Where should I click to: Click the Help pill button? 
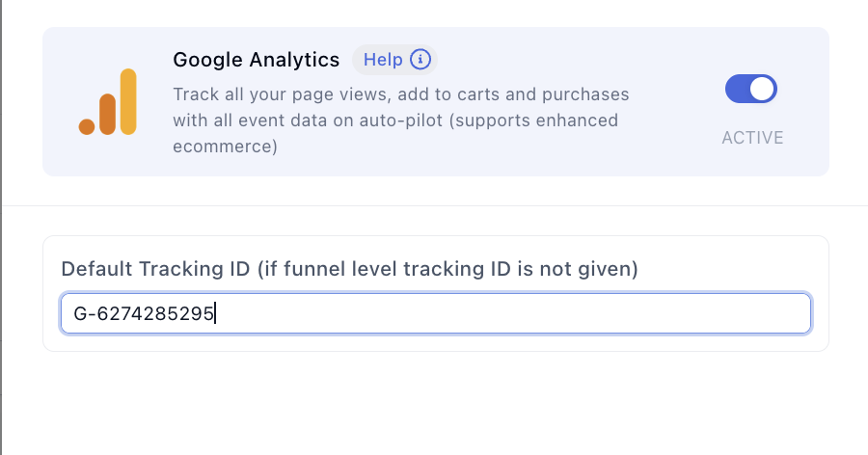pyautogui.click(x=394, y=59)
